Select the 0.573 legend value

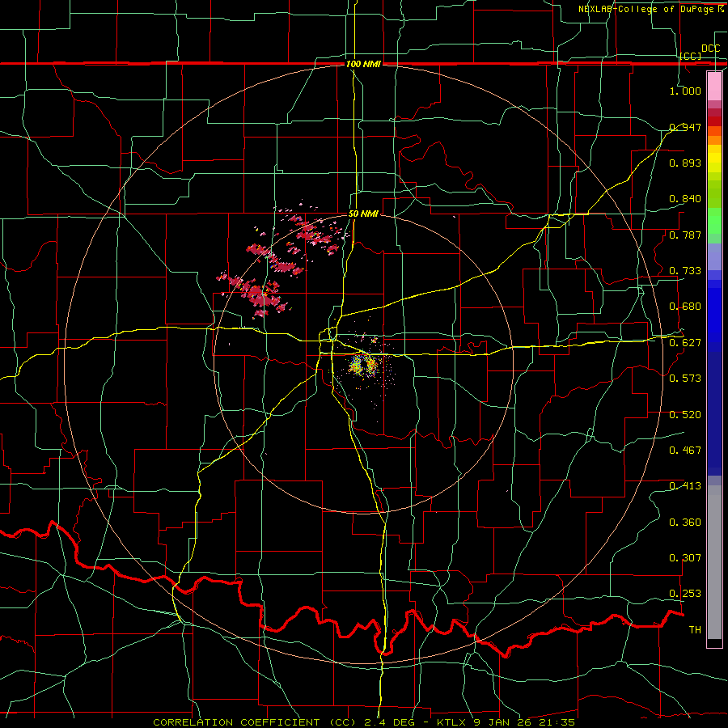pyautogui.click(x=685, y=379)
